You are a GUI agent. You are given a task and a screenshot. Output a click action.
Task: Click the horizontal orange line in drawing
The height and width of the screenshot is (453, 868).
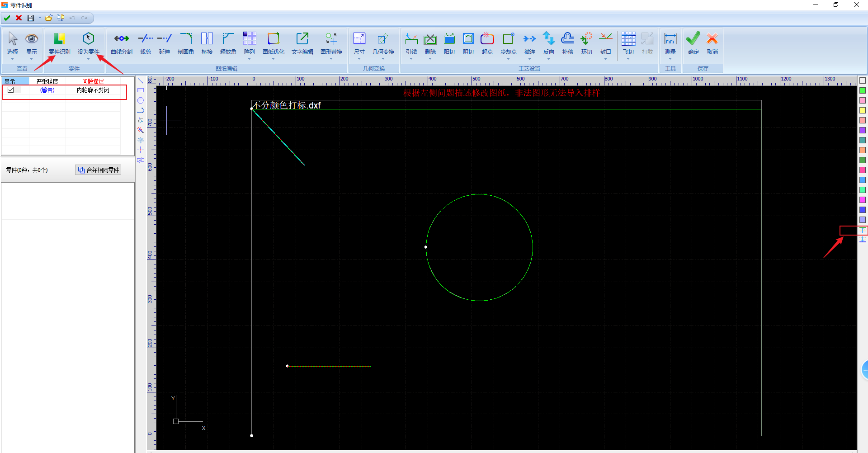tap(329, 366)
